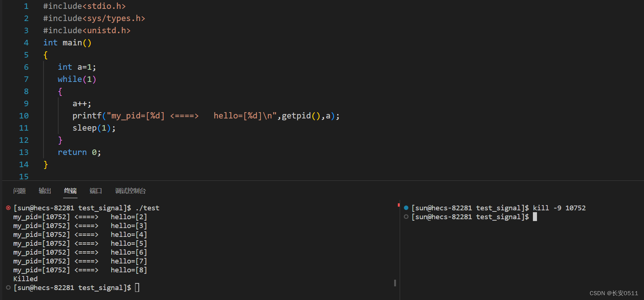Click the terminal output line 'hello=[2]'
This screenshot has height=300, width=644.
pos(80,217)
